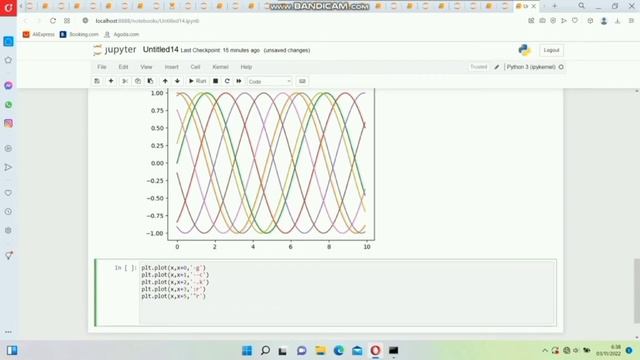Click the Logout button
The image size is (640, 360).
click(551, 50)
